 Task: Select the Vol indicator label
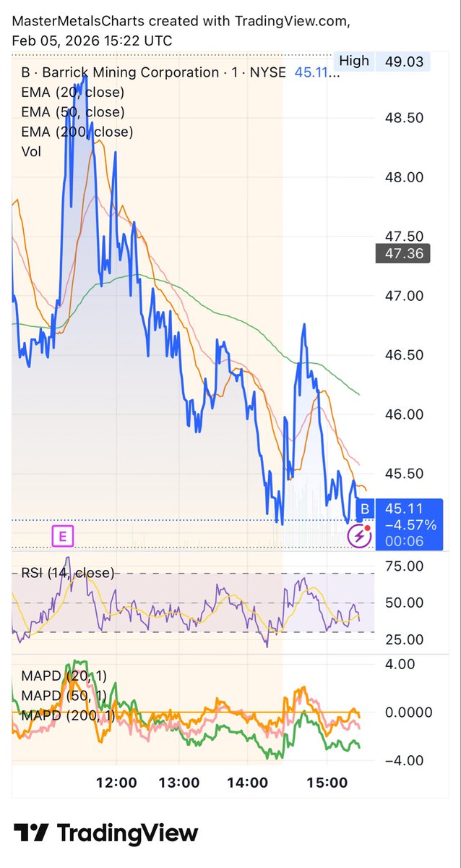coord(31,151)
